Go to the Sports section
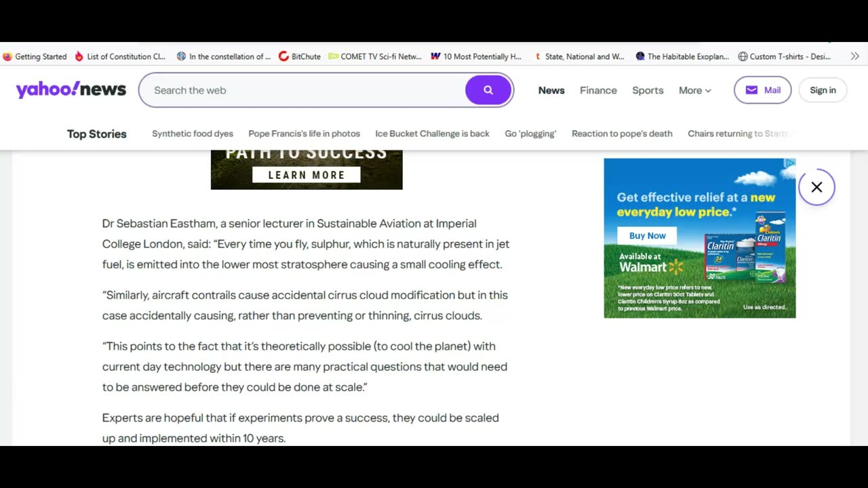Viewport: 868px width, 488px height. (648, 90)
